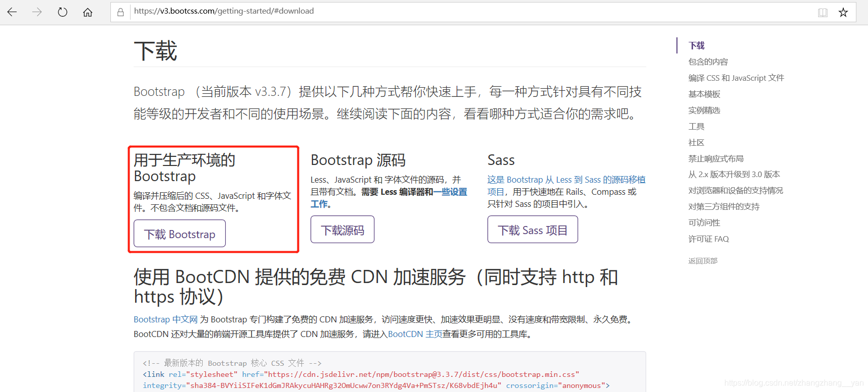This screenshot has width=868, height=392.
Task: Select 实例精选 in the sidebar
Action: click(x=704, y=110)
